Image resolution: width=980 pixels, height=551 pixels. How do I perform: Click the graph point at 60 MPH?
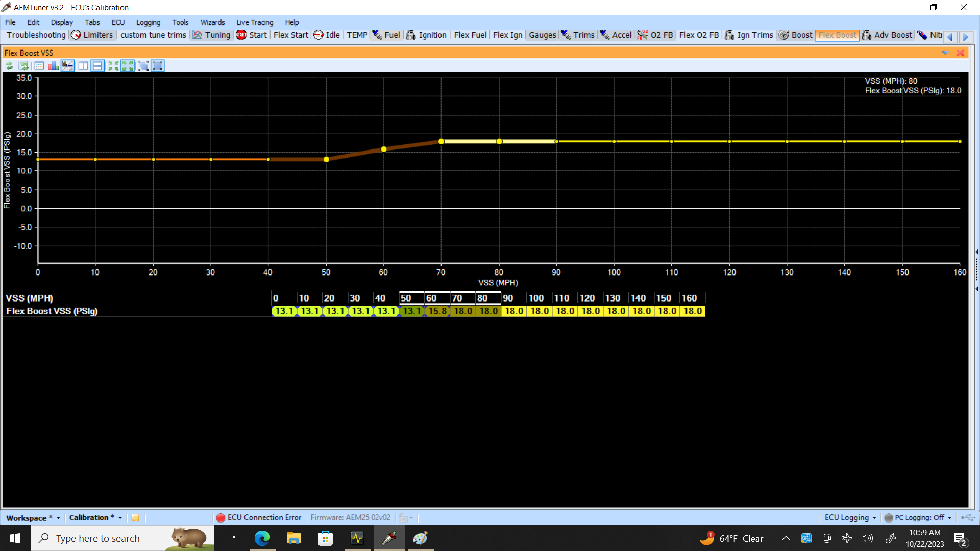coord(384,149)
